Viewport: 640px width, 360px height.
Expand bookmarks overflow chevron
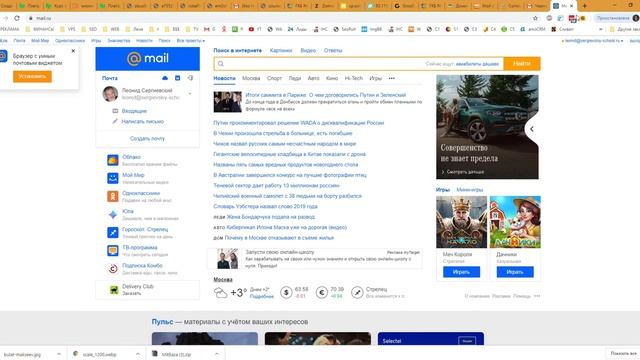[x=600, y=29]
